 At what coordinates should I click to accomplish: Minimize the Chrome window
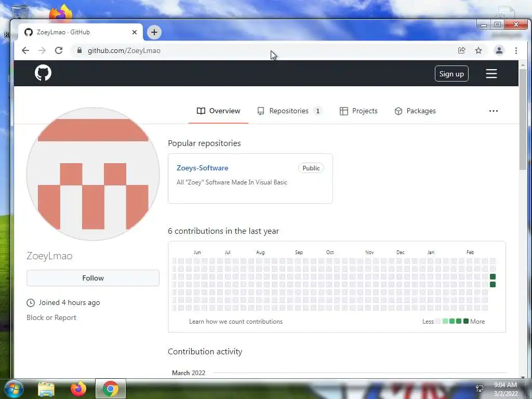tap(484, 25)
